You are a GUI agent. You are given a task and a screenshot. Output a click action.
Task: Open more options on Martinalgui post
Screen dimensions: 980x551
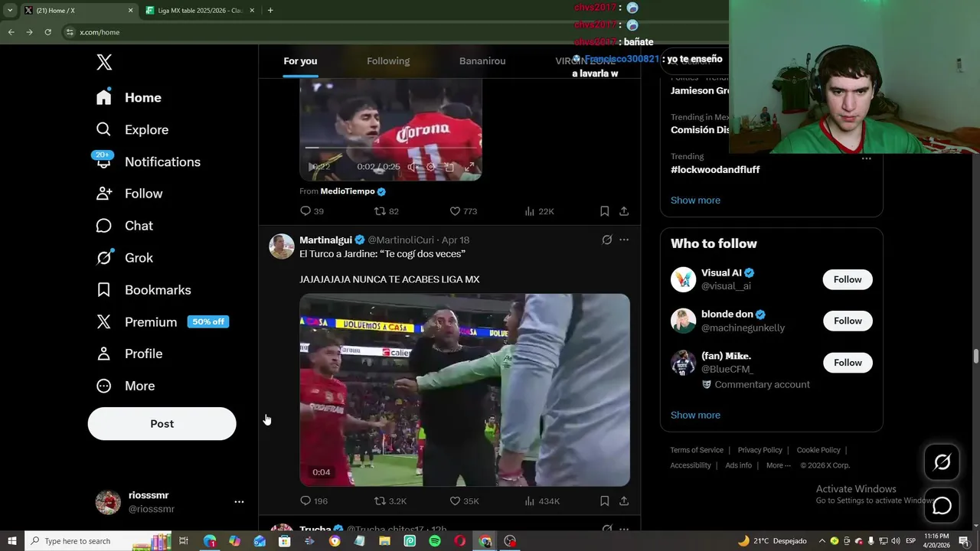[624, 240]
